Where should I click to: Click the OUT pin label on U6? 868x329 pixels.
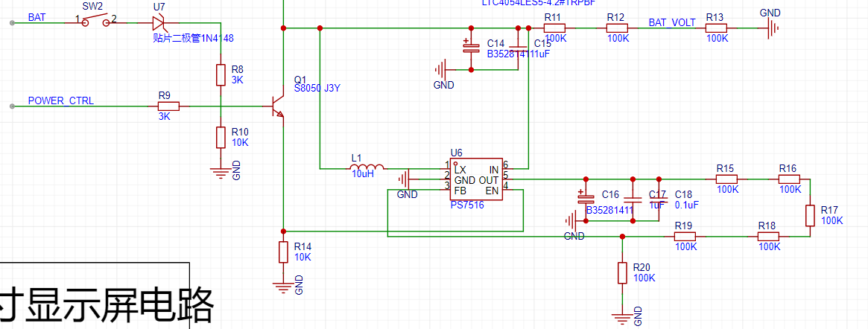[489, 180]
